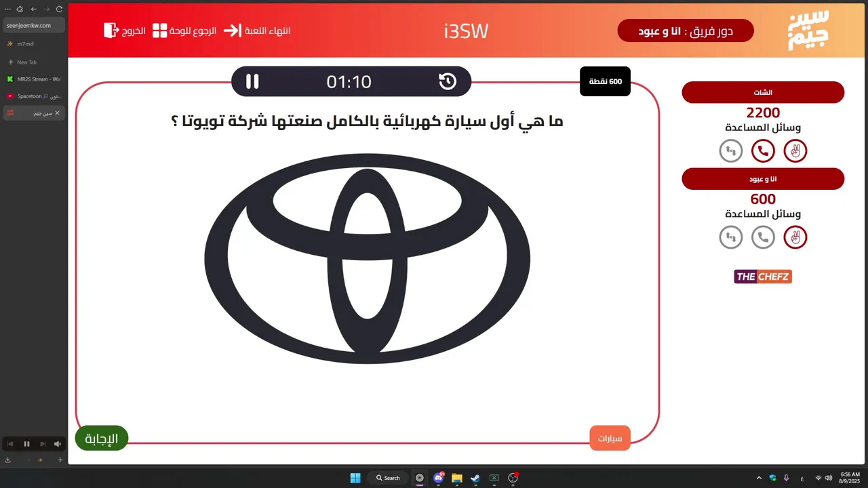The width and height of the screenshot is (868, 488).
Task: Click the i3SW game title
Action: [x=466, y=31]
